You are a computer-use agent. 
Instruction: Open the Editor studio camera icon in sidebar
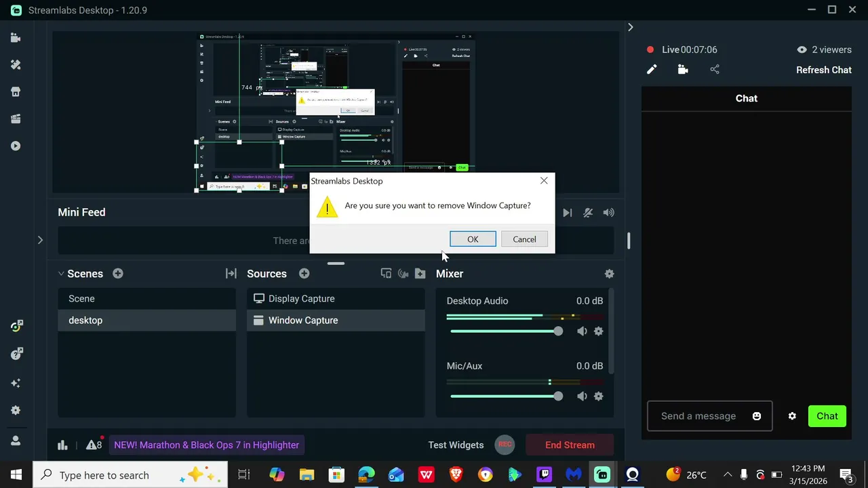coord(16,38)
